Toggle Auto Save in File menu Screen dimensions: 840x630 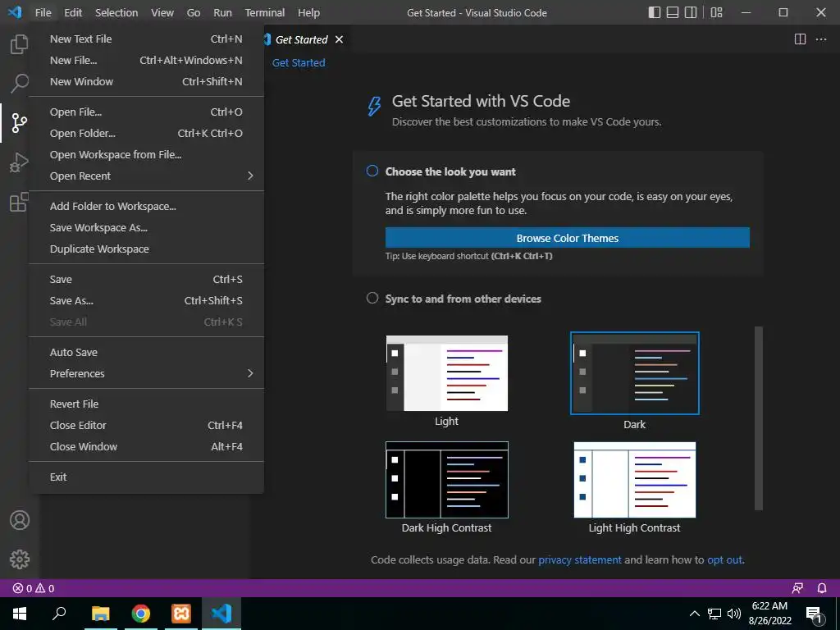point(146,352)
